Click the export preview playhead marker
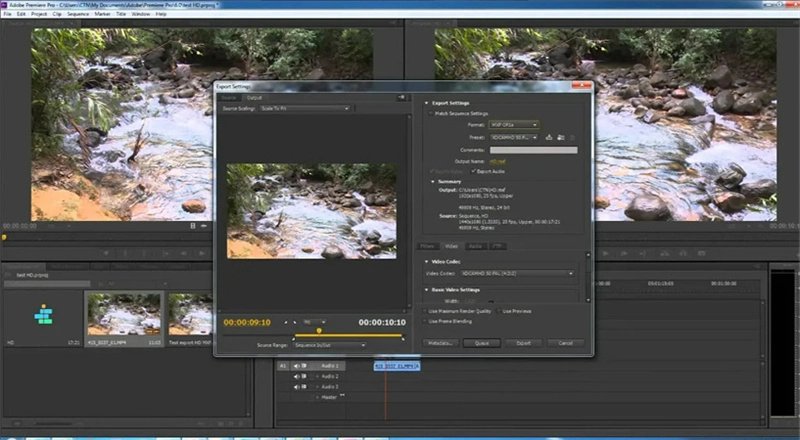Viewport: 800px width, 440px height. point(319,331)
